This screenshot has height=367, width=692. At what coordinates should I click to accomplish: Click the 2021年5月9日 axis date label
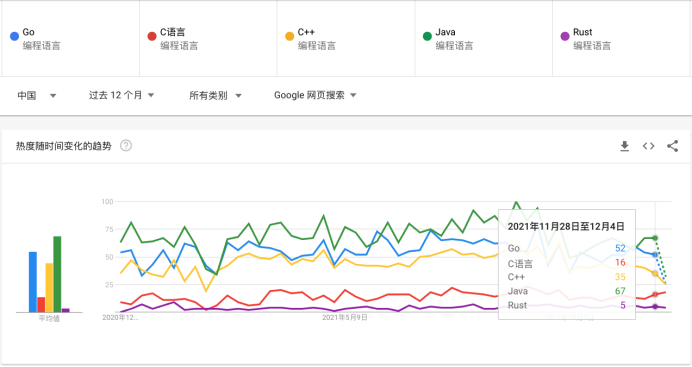pyautogui.click(x=345, y=318)
